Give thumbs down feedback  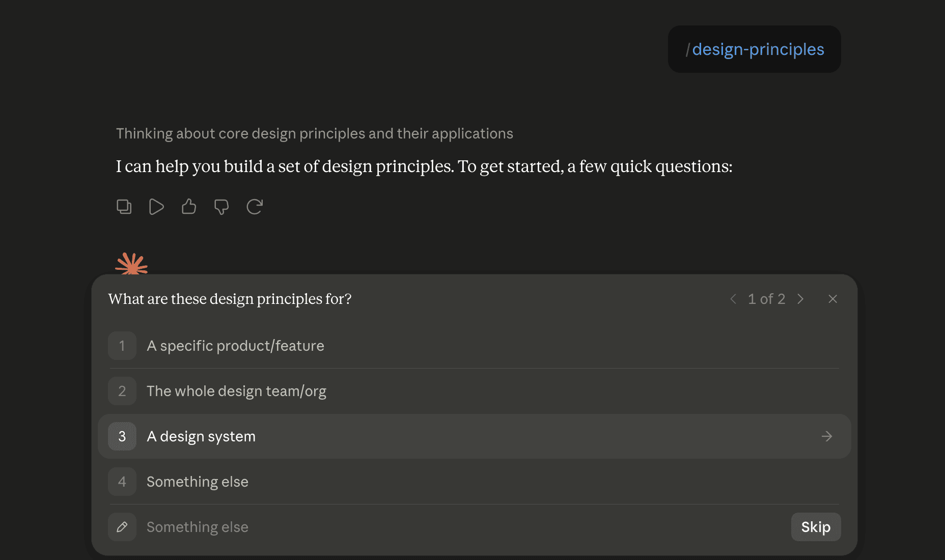221,207
